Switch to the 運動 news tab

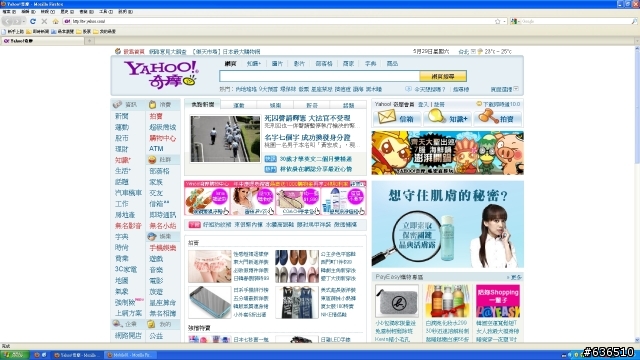click(239, 105)
